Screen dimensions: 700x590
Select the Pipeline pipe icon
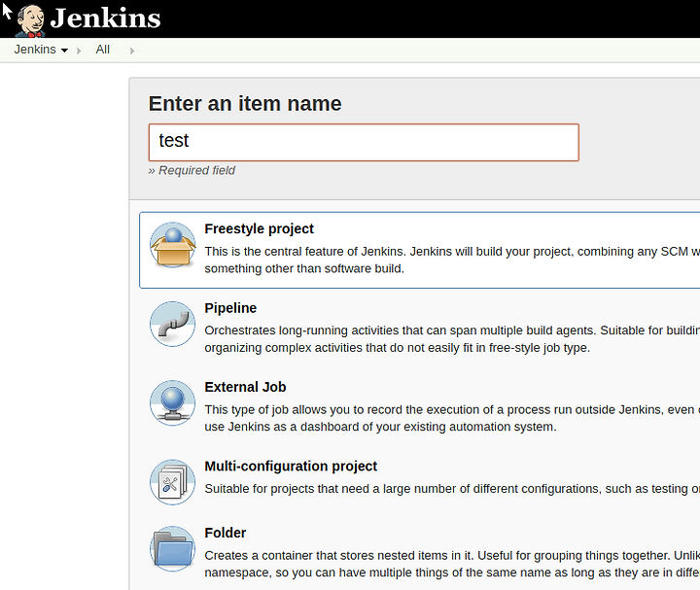click(x=173, y=324)
